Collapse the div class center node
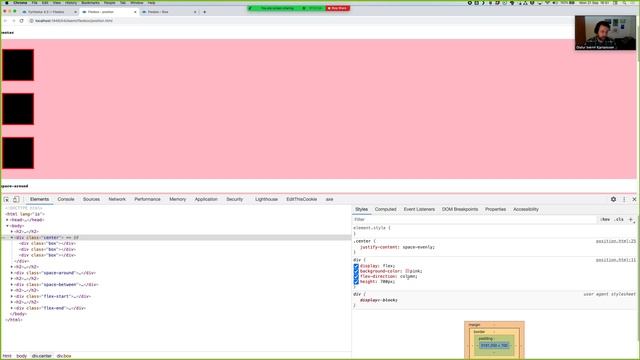This screenshot has width=640, height=360. tap(12, 238)
